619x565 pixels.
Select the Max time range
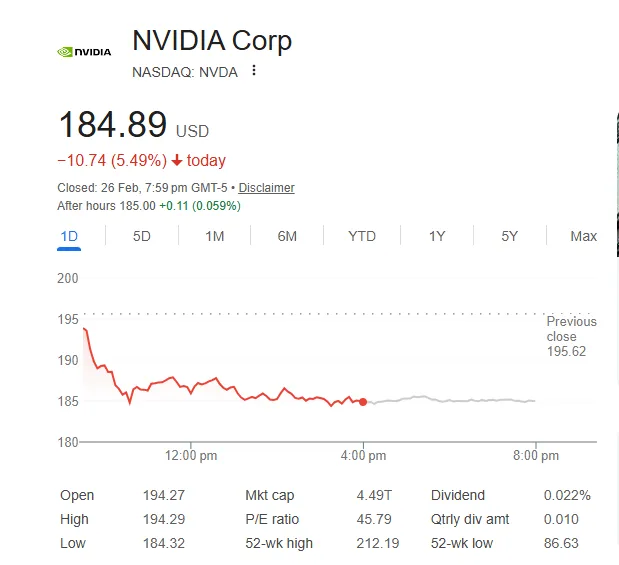[583, 237]
